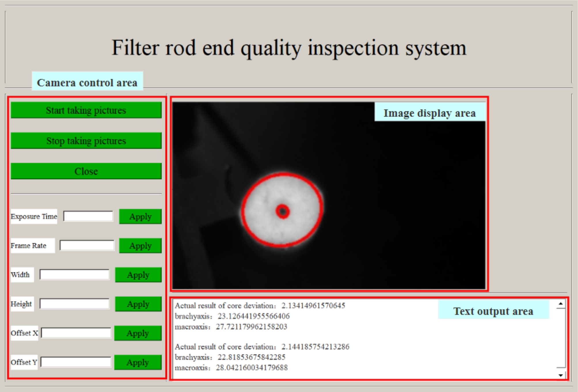Apply the Exposure Time setting

click(x=140, y=216)
